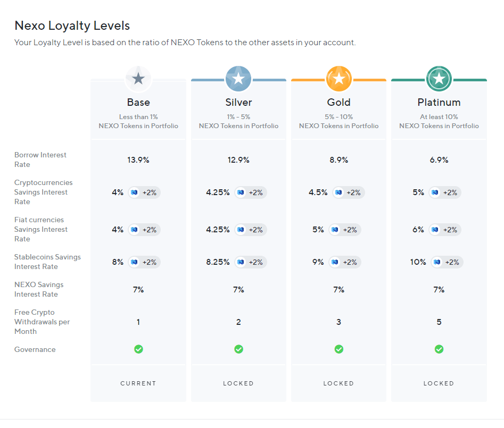Screen dimensions: 504x428
Task: Click the Silver Governance green checkmark
Action: pos(238,349)
